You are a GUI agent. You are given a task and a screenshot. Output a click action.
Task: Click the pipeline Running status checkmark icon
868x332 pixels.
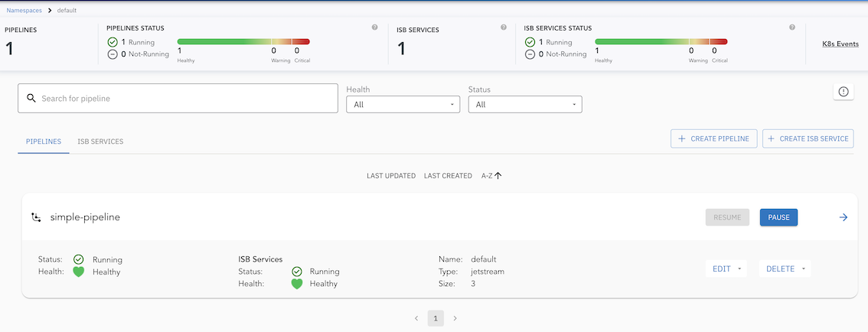(x=79, y=259)
